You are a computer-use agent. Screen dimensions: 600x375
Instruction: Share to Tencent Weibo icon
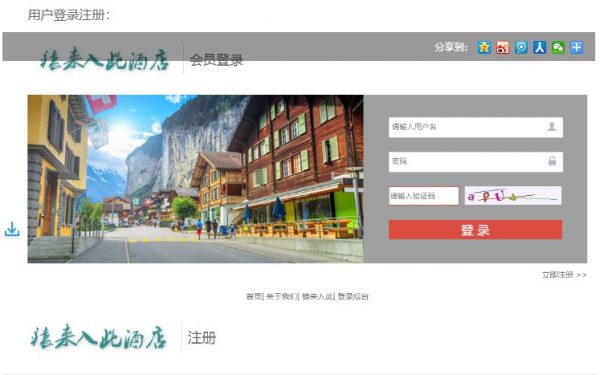coord(521,47)
